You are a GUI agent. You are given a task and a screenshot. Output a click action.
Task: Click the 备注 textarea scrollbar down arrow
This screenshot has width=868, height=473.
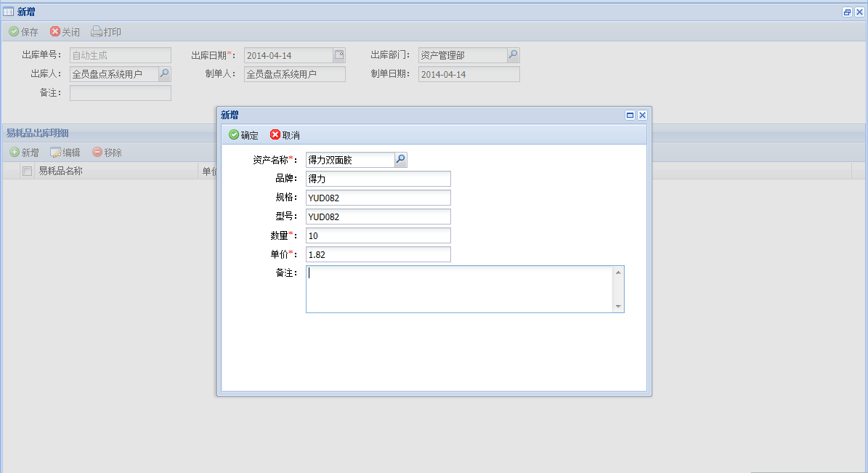click(x=618, y=307)
